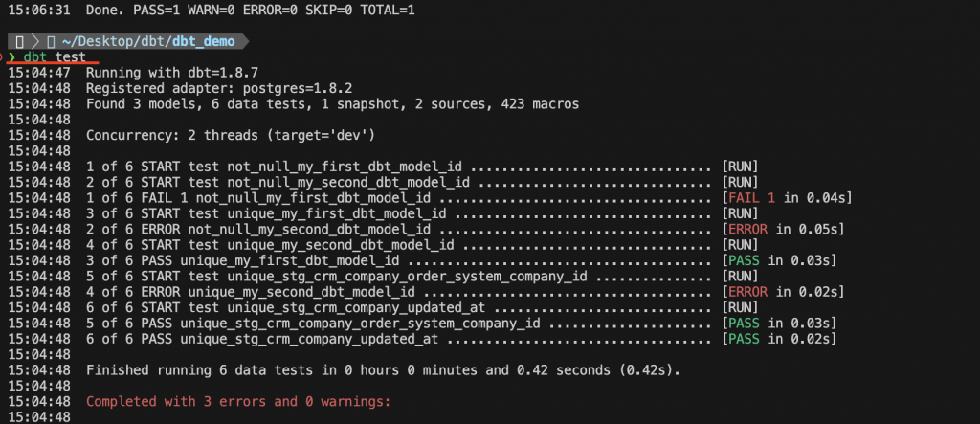Click the separator arrow in prompt bar

(x=35, y=42)
